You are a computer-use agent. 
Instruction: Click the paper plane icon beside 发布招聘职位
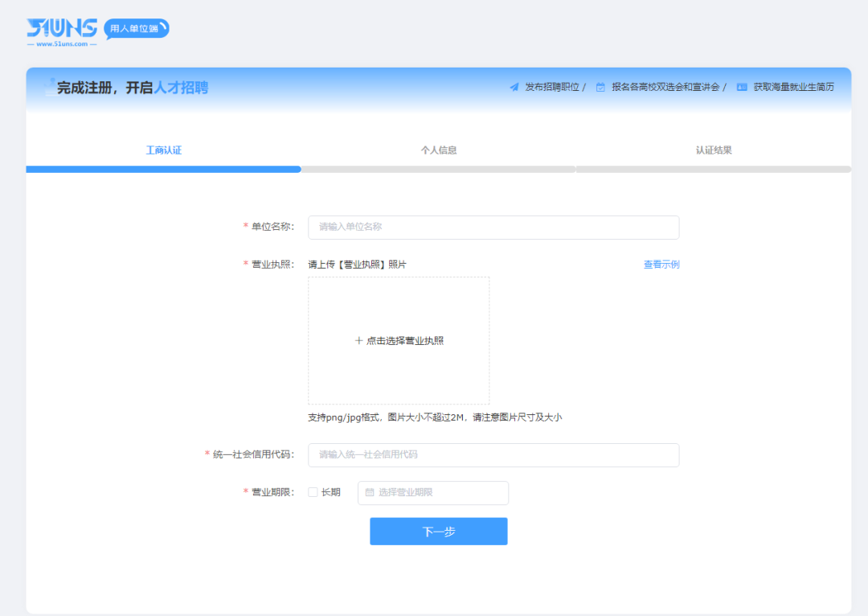pyautogui.click(x=514, y=87)
